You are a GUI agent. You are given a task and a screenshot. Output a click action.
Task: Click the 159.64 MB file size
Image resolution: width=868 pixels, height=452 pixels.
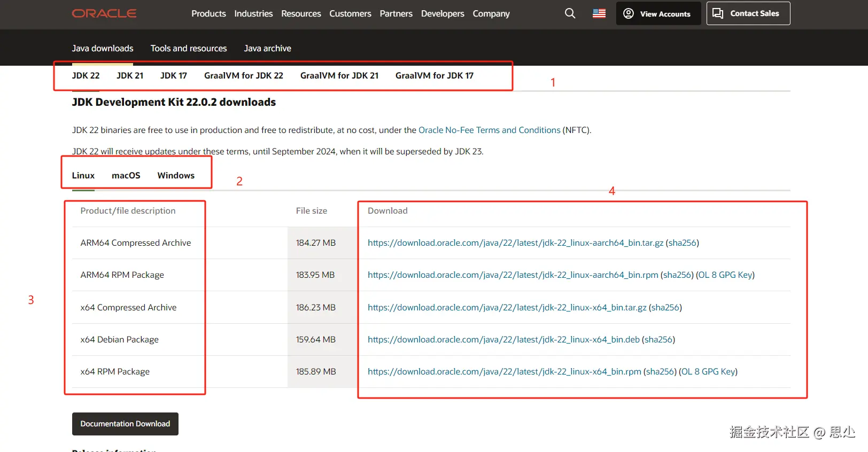click(x=316, y=339)
